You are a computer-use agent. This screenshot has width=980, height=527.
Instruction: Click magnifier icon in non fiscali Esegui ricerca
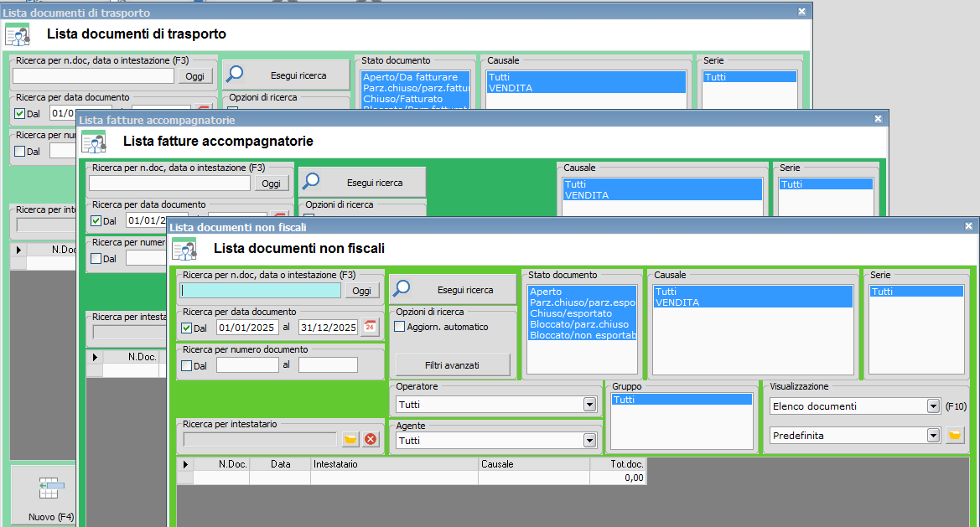402,288
